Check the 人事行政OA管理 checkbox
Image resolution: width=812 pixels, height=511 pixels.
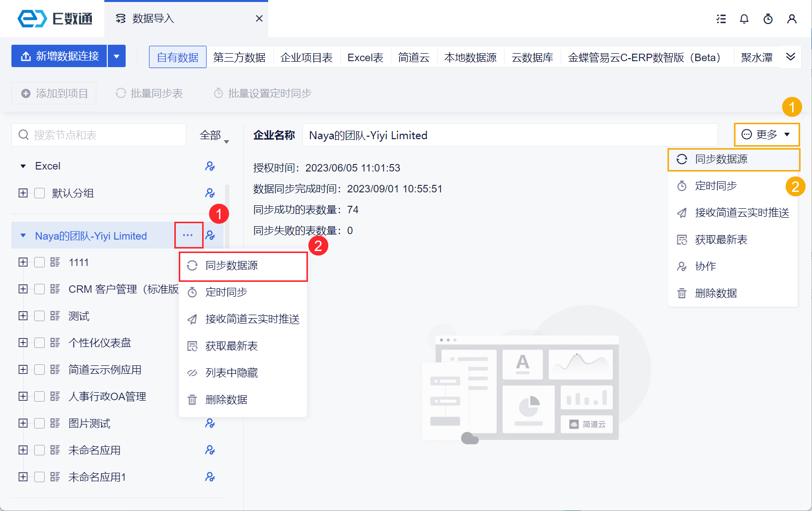(x=40, y=396)
